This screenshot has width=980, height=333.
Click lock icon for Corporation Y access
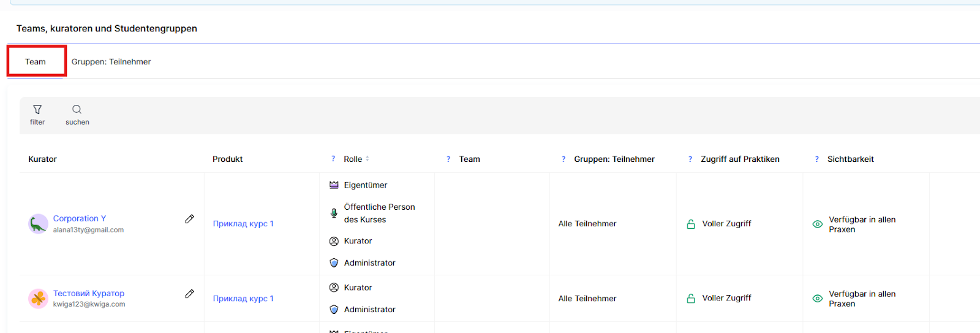[x=691, y=224]
